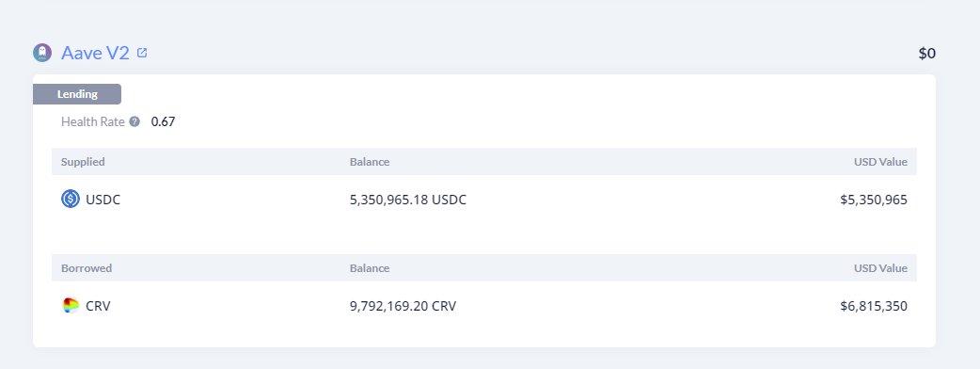Click USD Value header in Supplied table
The image size is (980, 369).
pos(880,162)
